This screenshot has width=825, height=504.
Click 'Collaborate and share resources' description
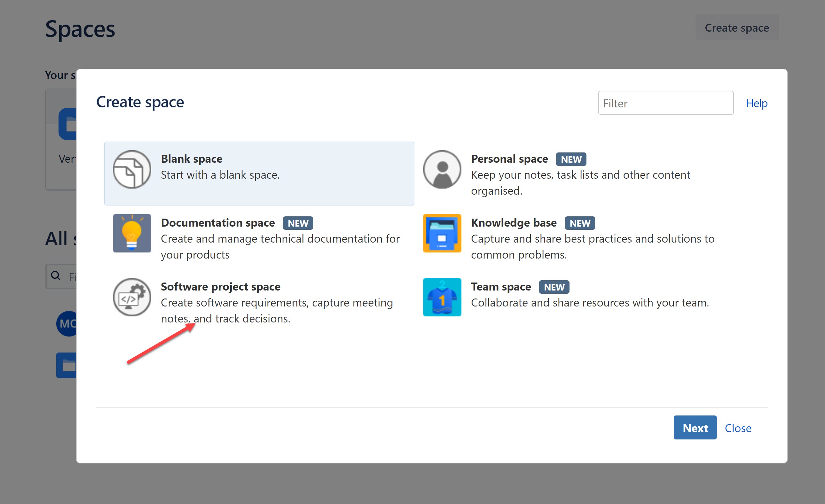point(590,303)
